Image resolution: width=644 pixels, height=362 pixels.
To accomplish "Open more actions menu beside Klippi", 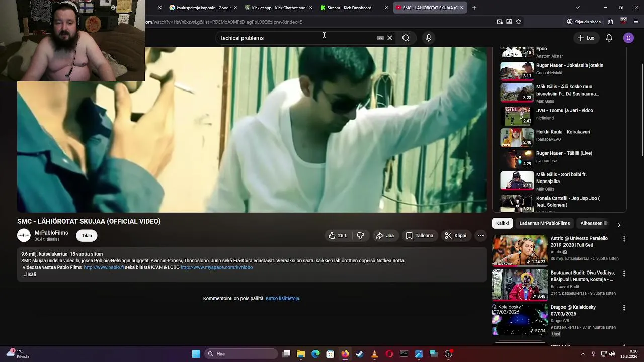I will point(480,235).
